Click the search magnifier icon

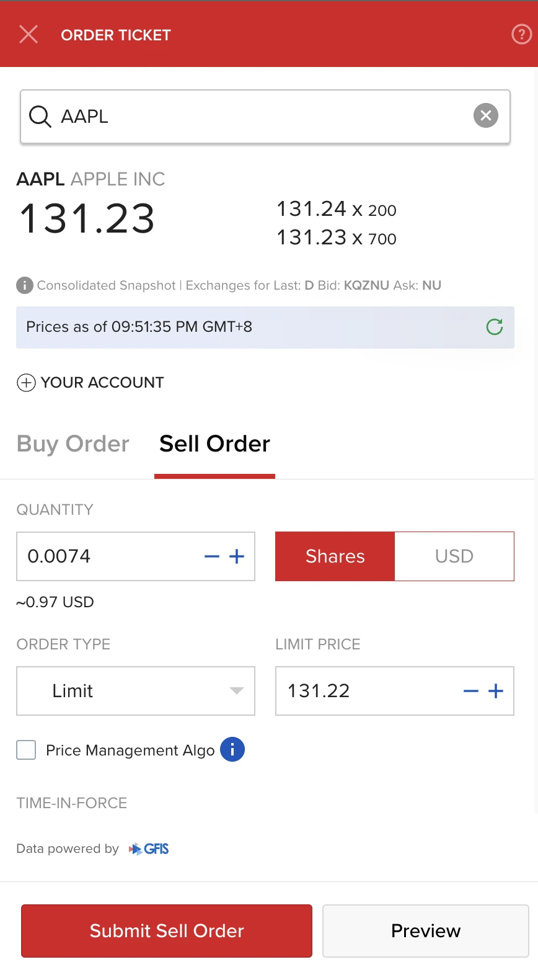pyautogui.click(x=40, y=116)
